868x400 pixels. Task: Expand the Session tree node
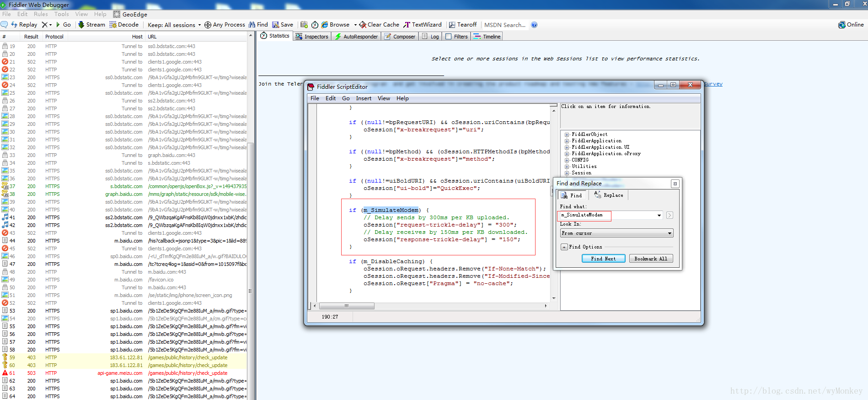click(x=567, y=173)
